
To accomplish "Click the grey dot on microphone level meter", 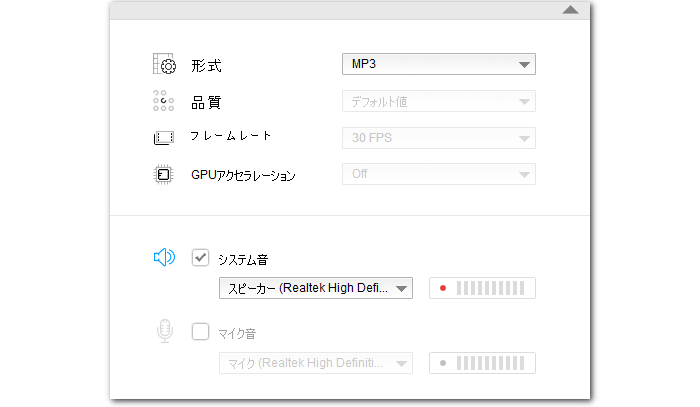I will click(x=442, y=363).
